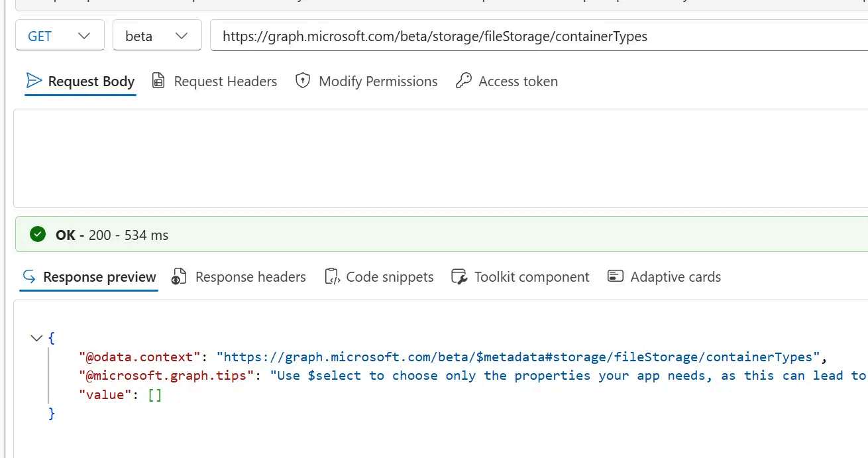Click the Toolkit component wrench icon

tap(459, 276)
